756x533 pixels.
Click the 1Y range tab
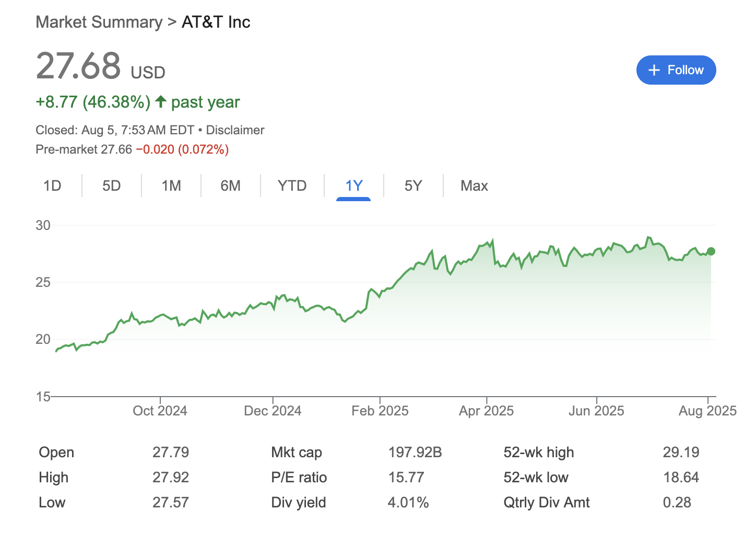coord(353,186)
